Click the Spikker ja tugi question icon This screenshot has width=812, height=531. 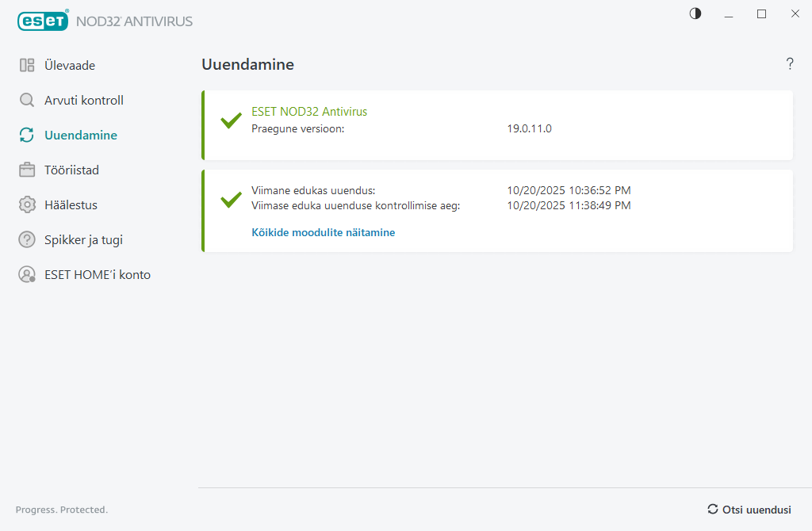[x=27, y=240]
